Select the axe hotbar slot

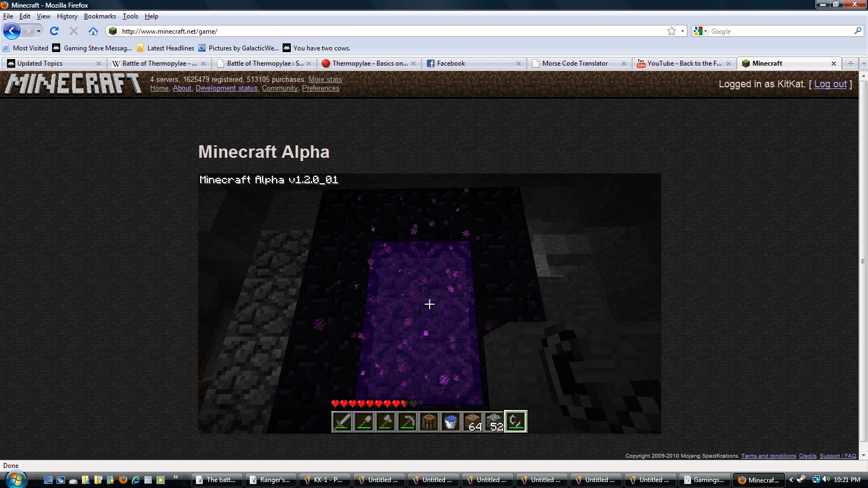click(x=386, y=421)
